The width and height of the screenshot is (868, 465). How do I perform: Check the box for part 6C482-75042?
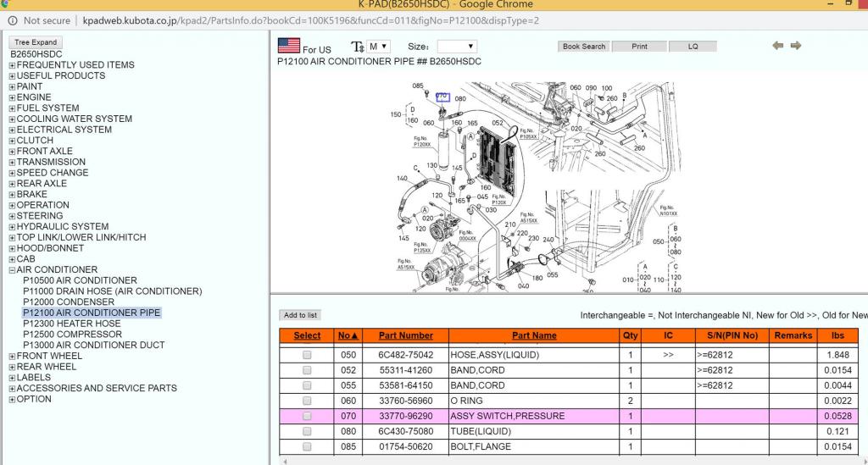click(307, 355)
